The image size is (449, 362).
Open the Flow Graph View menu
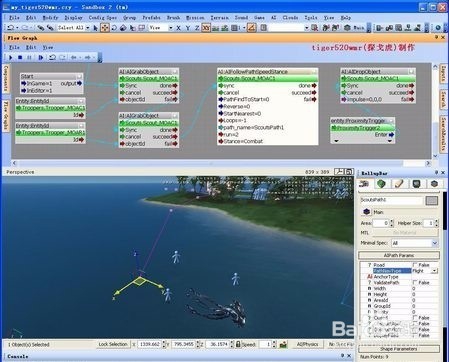click(x=48, y=47)
